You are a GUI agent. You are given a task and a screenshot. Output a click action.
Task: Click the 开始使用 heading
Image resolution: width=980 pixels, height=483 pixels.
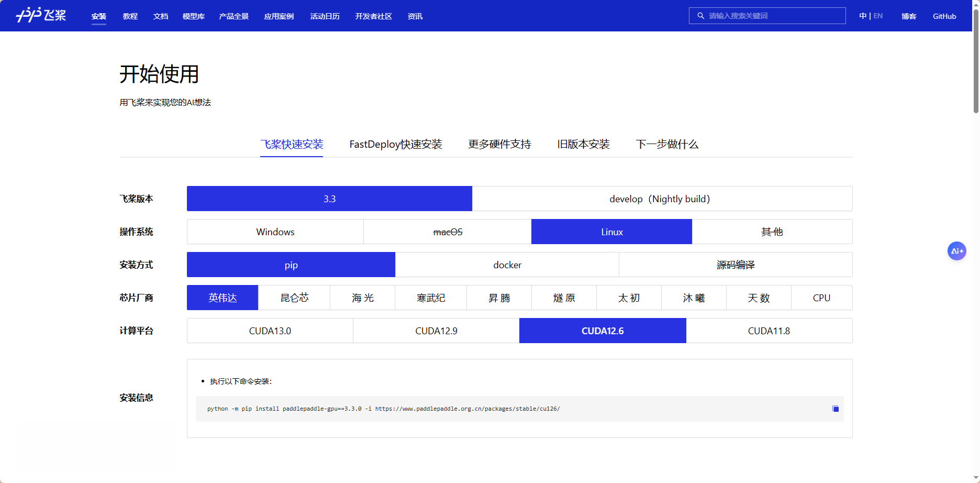[x=159, y=74]
